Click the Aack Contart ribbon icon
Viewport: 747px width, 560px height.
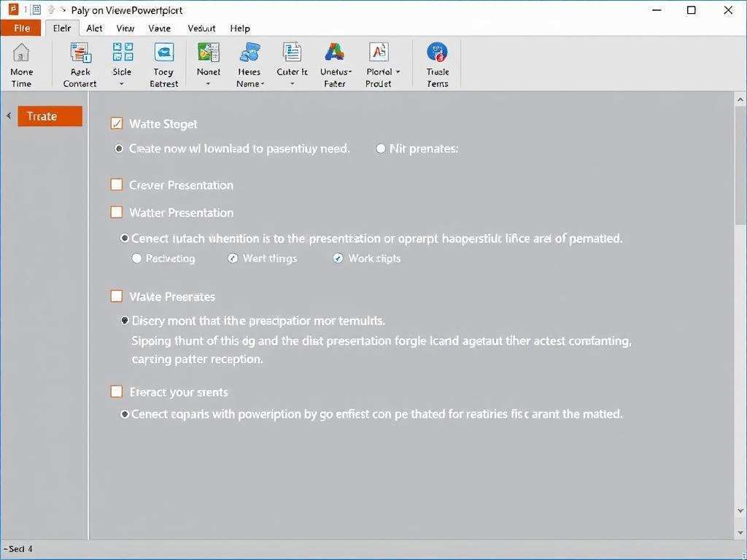point(79,63)
